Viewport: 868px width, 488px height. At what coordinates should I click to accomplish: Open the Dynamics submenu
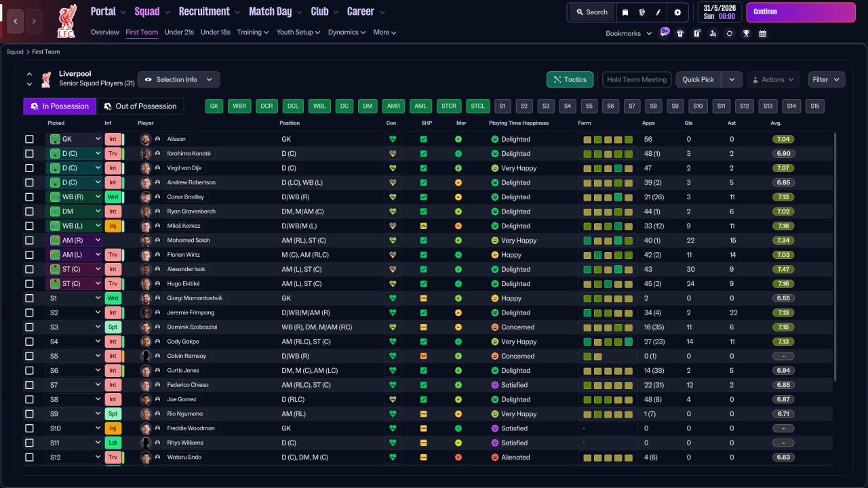(x=346, y=33)
